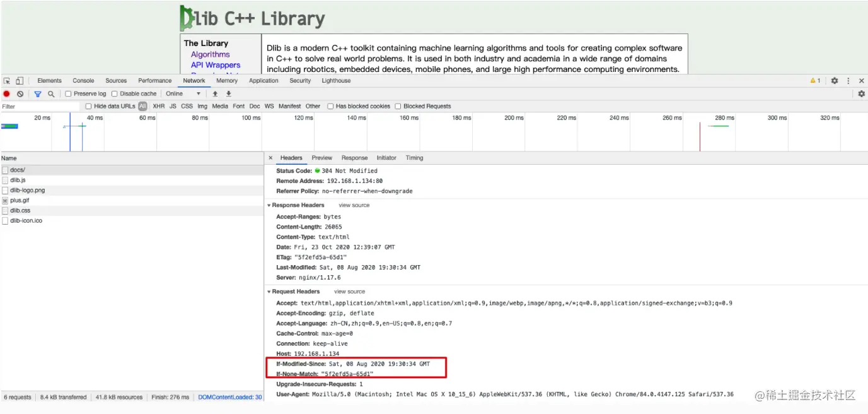Enable Preserve log checkbox

[69, 93]
